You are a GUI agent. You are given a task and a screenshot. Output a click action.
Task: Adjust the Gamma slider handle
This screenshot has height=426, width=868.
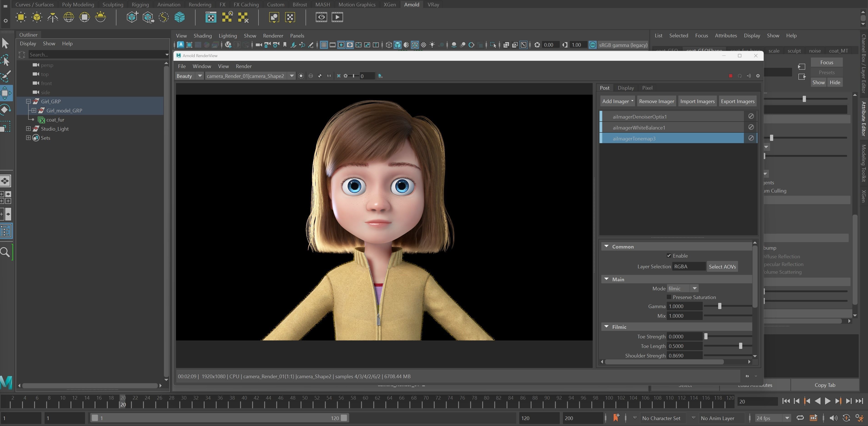719,306
